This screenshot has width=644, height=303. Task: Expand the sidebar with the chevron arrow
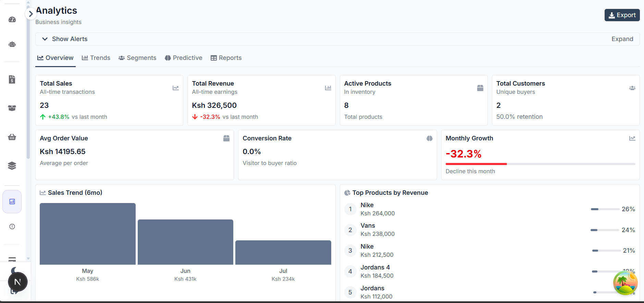[x=31, y=14]
